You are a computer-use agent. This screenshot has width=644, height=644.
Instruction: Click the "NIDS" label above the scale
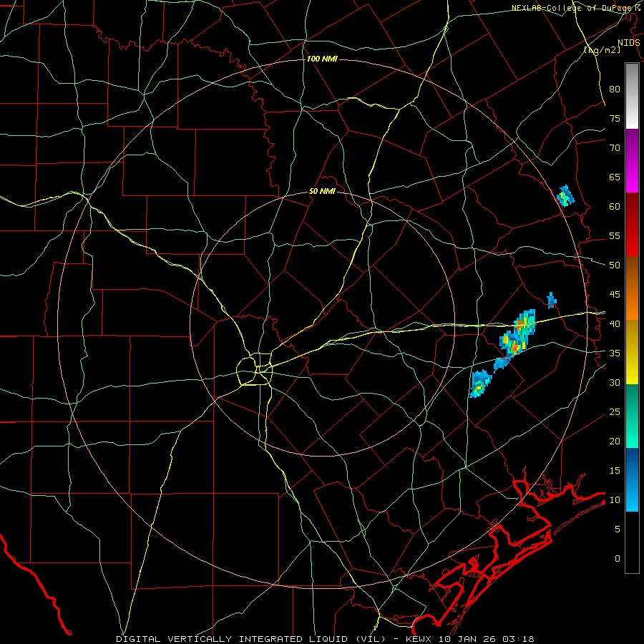[628, 43]
